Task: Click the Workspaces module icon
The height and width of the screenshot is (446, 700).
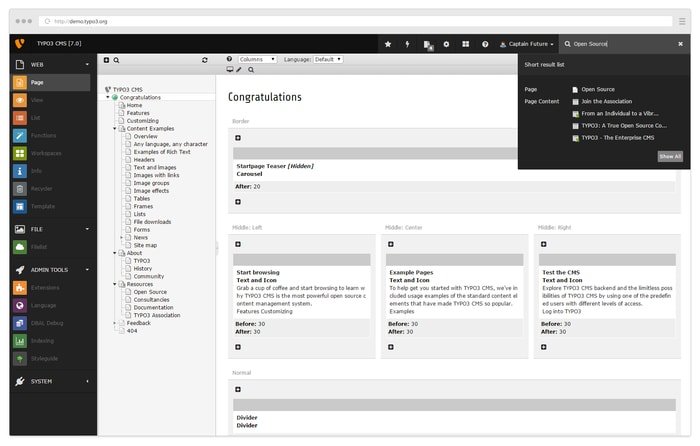Action: click(x=20, y=153)
